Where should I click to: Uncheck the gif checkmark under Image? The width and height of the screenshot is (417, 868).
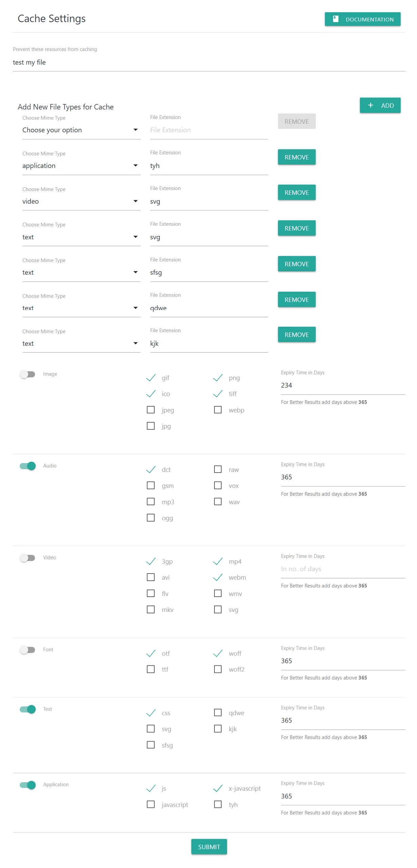(x=151, y=378)
